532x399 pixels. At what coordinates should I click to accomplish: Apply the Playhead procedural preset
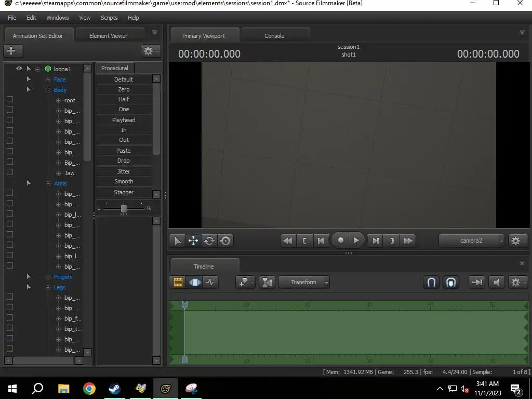click(x=124, y=120)
